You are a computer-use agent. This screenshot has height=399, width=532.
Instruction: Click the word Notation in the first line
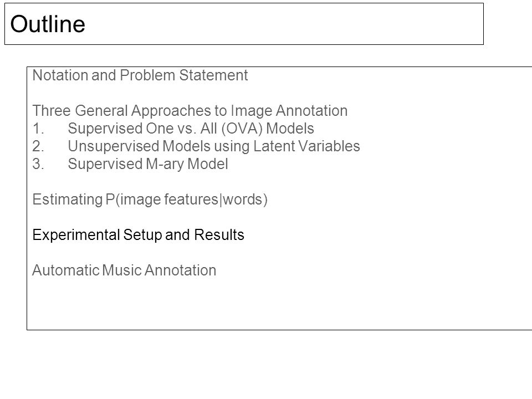click(60, 75)
